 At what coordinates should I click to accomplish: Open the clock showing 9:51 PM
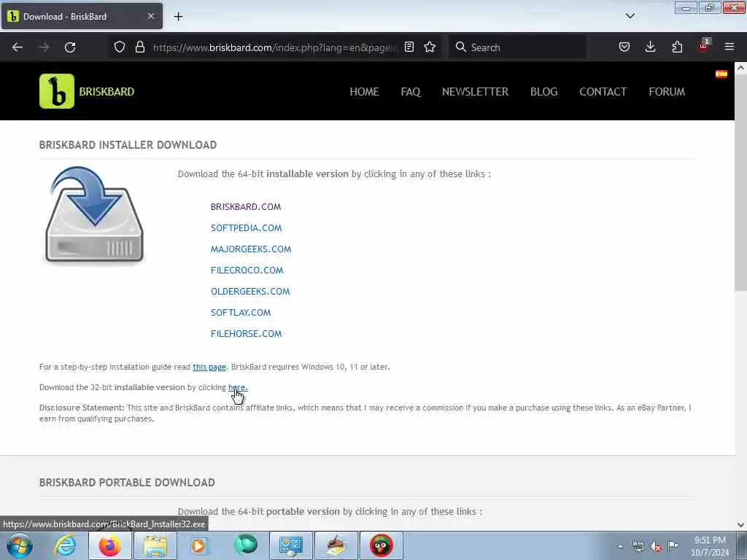[710, 545]
